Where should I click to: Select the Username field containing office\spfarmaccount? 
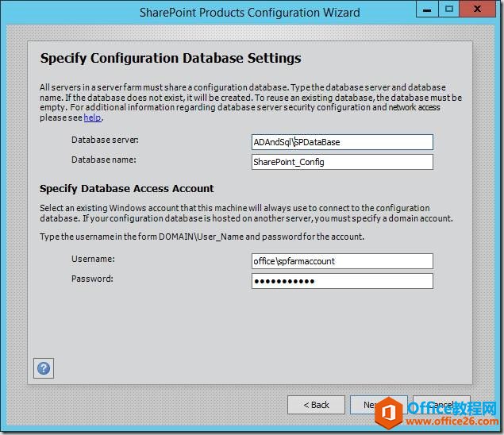(342, 261)
